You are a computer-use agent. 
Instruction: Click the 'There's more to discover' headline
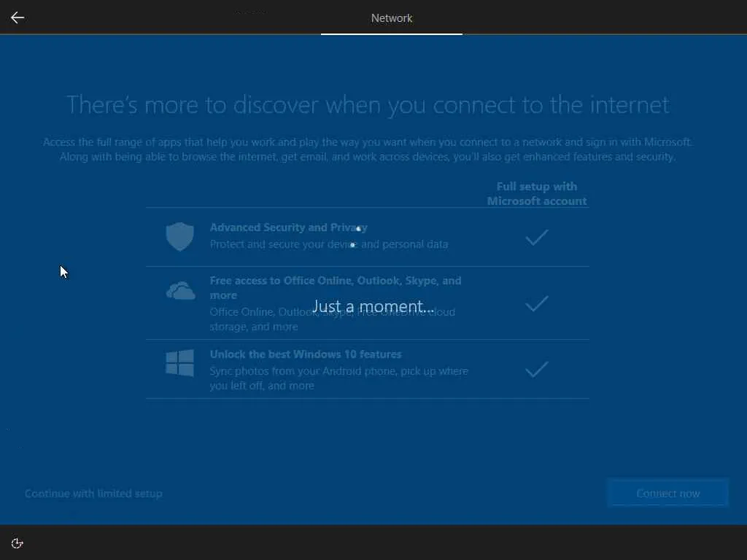[368, 105]
